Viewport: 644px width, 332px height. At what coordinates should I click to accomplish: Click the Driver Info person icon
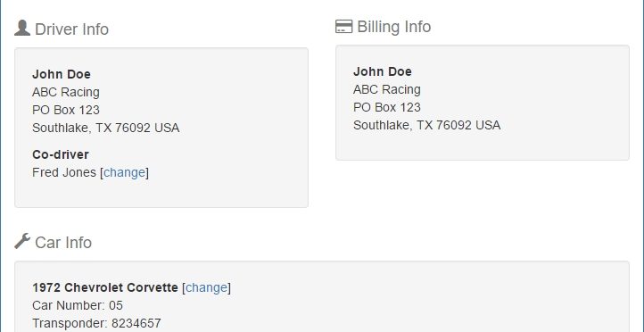(22, 28)
